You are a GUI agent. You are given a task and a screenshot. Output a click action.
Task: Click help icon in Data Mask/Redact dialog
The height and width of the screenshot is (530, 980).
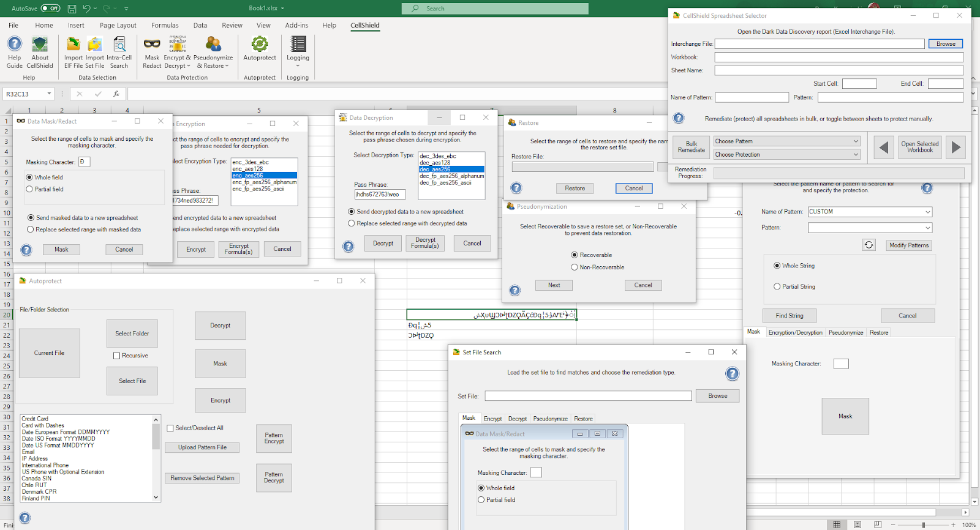click(26, 250)
